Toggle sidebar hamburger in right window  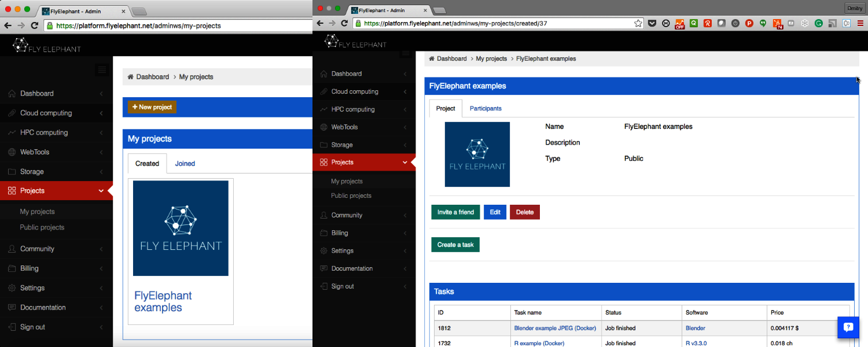click(x=406, y=54)
